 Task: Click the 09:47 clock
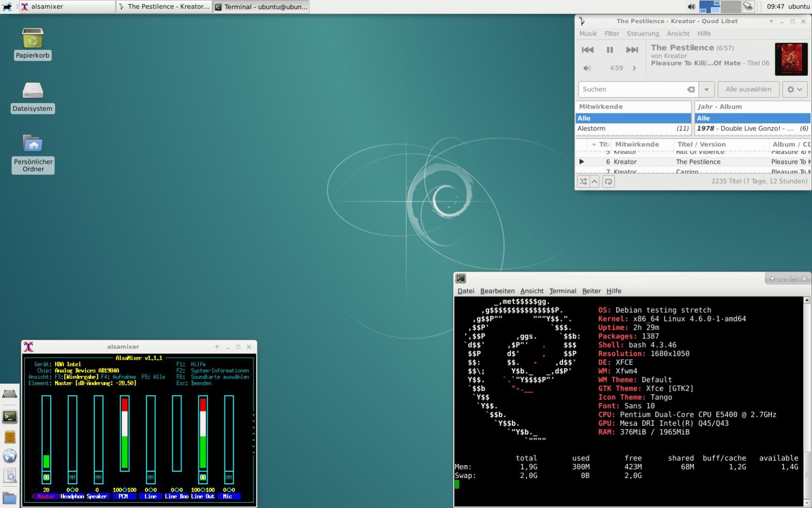tap(775, 7)
